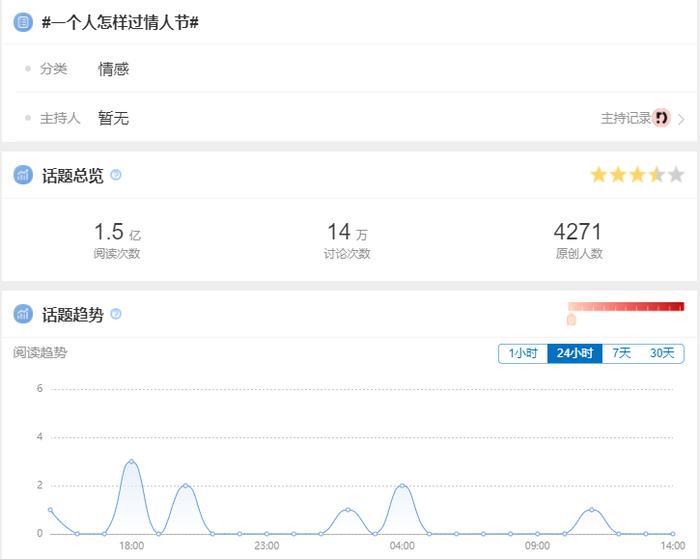Click the 阅读次数 label
This screenshot has width=700, height=559.
[x=117, y=254]
